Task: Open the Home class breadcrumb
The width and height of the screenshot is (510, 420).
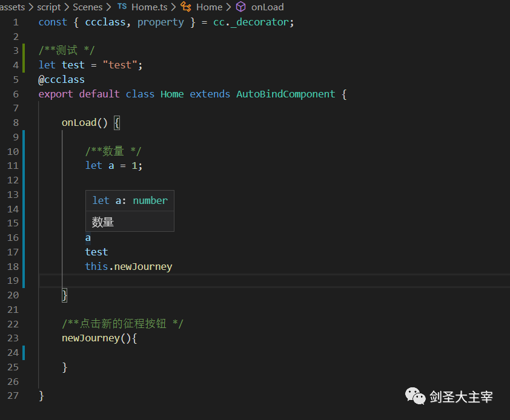Action: (209, 7)
